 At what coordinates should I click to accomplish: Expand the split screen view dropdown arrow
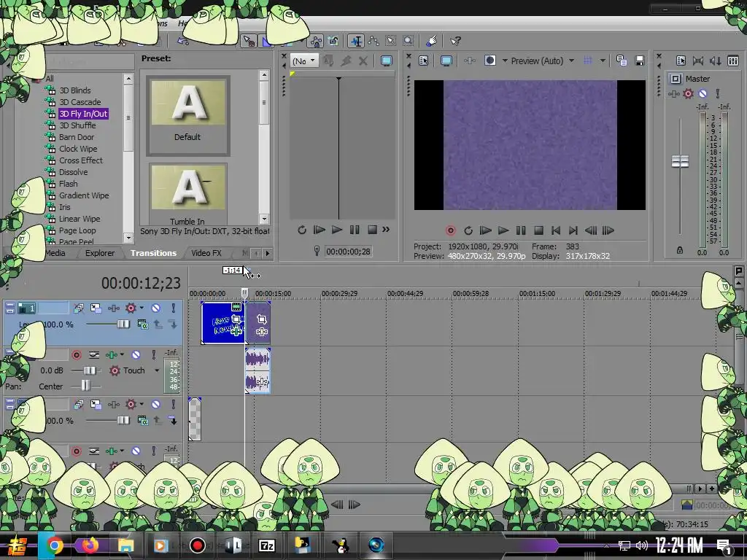[505, 61]
